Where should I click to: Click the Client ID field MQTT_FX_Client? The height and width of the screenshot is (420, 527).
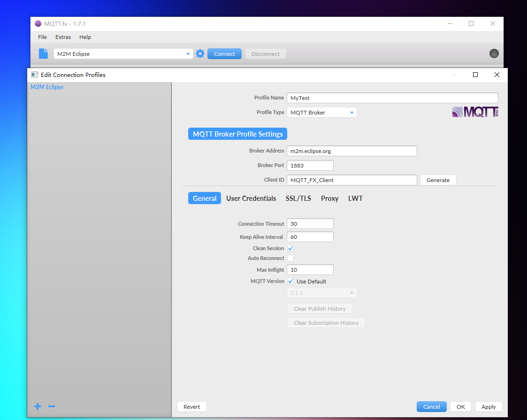click(x=351, y=180)
